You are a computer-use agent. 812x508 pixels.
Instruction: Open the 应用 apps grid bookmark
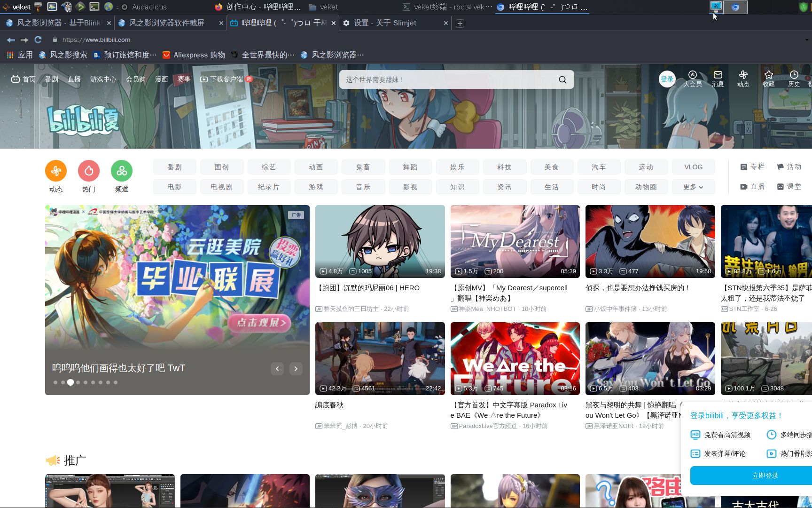pyautogui.click(x=19, y=55)
